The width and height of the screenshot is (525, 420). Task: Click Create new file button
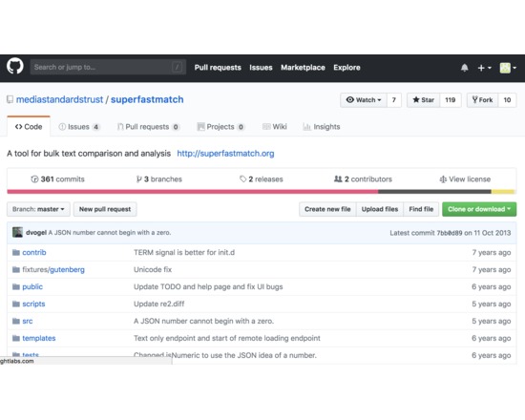pyautogui.click(x=327, y=209)
